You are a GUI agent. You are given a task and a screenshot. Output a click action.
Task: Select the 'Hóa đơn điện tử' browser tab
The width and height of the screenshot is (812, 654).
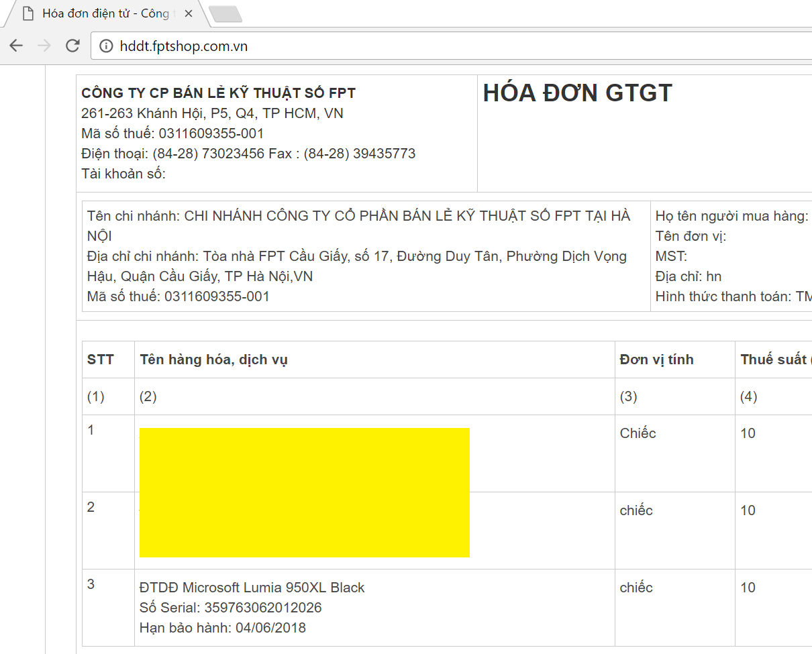pos(107,13)
